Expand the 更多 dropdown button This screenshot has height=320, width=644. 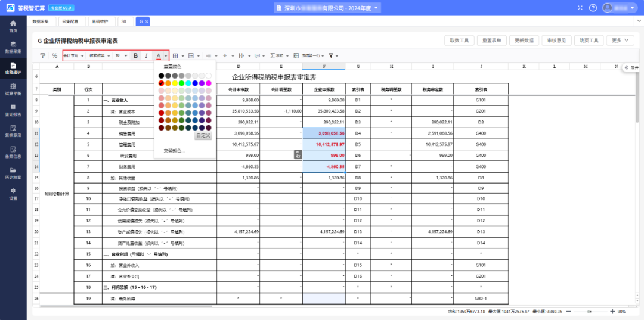pos(620,40)
